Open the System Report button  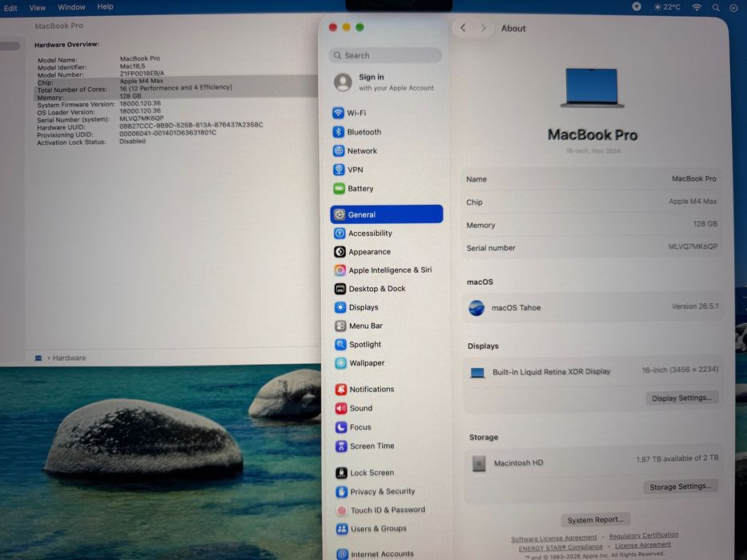coord(596,519)
